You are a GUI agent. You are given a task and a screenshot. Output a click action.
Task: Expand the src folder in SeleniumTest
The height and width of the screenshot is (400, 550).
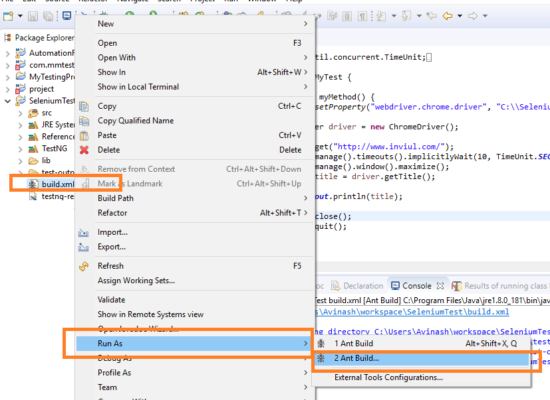[x=20, y=113]
